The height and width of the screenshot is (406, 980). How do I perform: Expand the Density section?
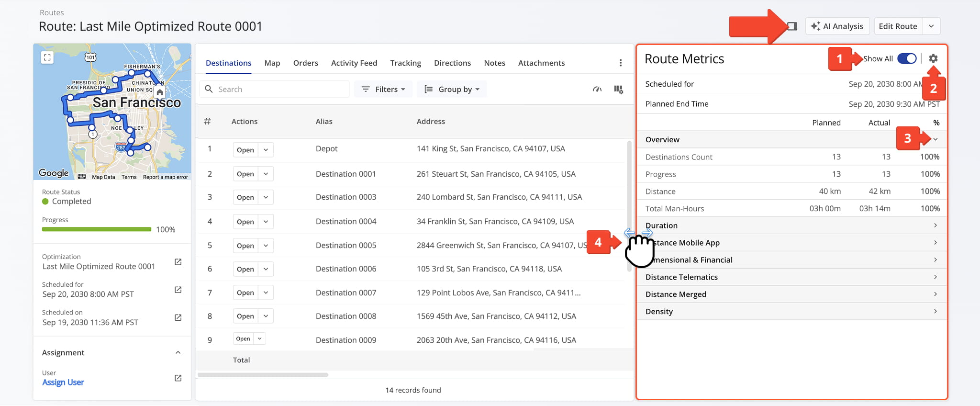point(935,311)
